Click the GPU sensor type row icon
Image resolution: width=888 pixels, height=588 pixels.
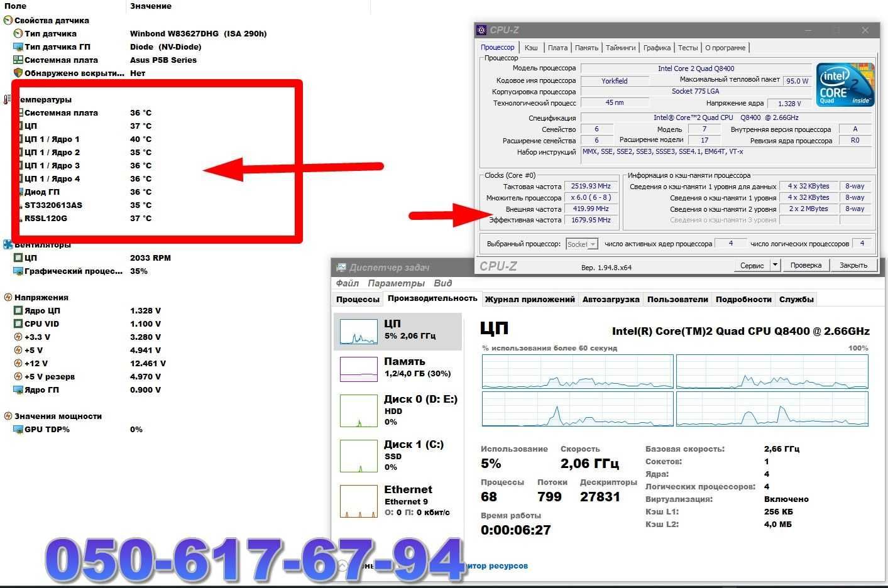[18, 47]
